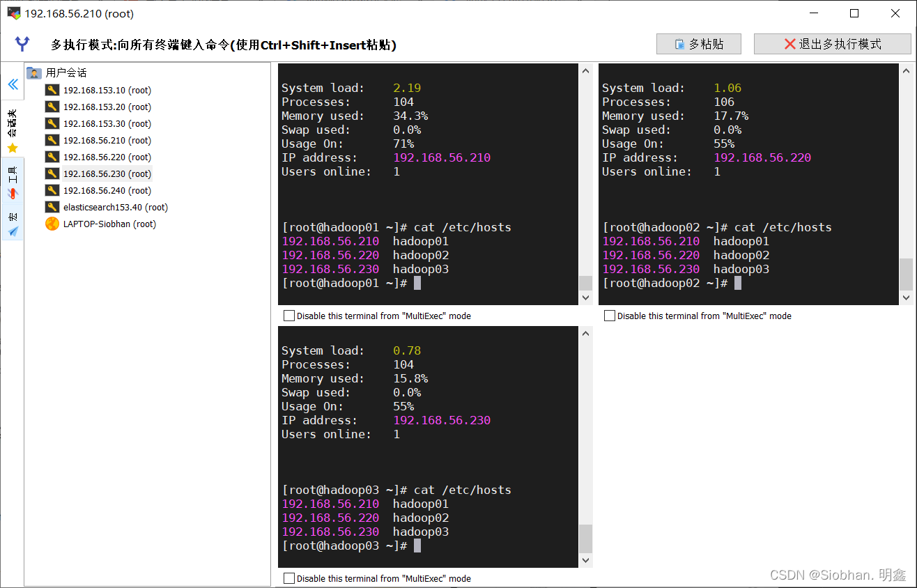Viewport: 917px width, 588px height.
Task: Click the MobaXterm app icon in the title bar
Action: point(13,13)
